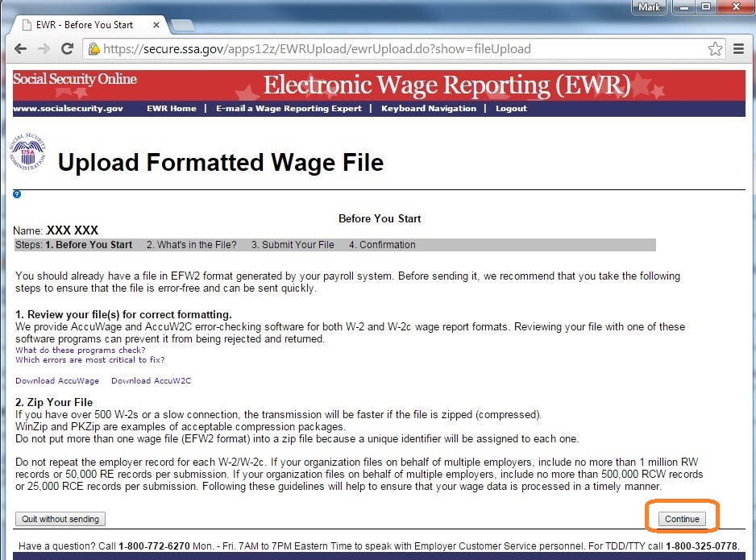Open a new browser tab
756x560 pixels.
tap(183, 26)
